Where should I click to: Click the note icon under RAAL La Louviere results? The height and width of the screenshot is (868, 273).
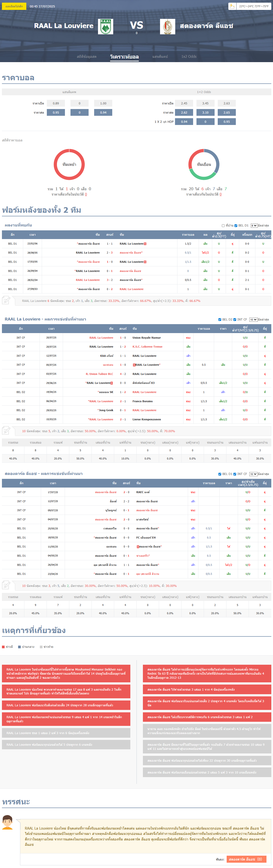point(6,430)
